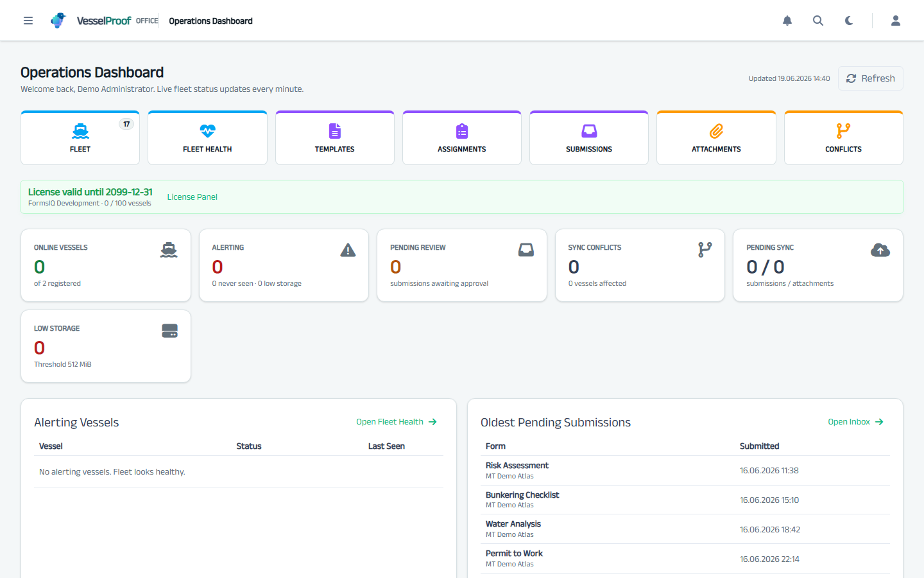Click the cloud upload icon in Pending Sync card
The height and width of the screenshot is (578, 924).
pos(880,250)
